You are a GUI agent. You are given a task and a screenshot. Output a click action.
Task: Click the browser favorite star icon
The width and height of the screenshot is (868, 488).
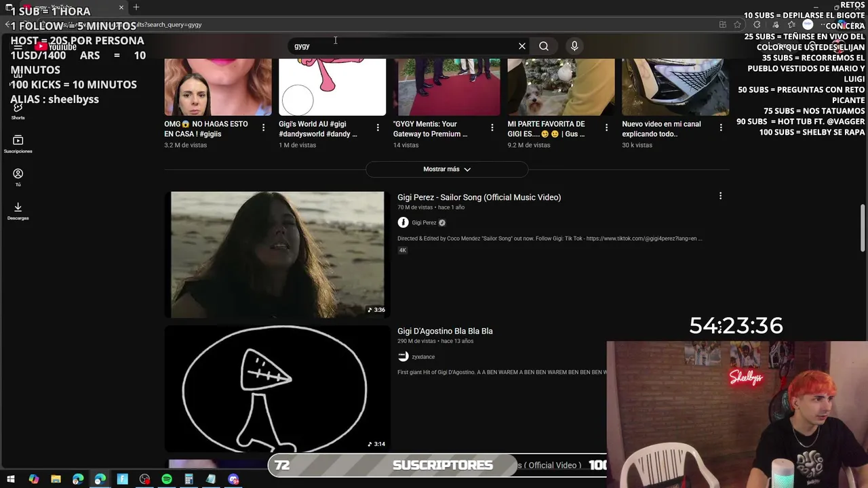737,24
